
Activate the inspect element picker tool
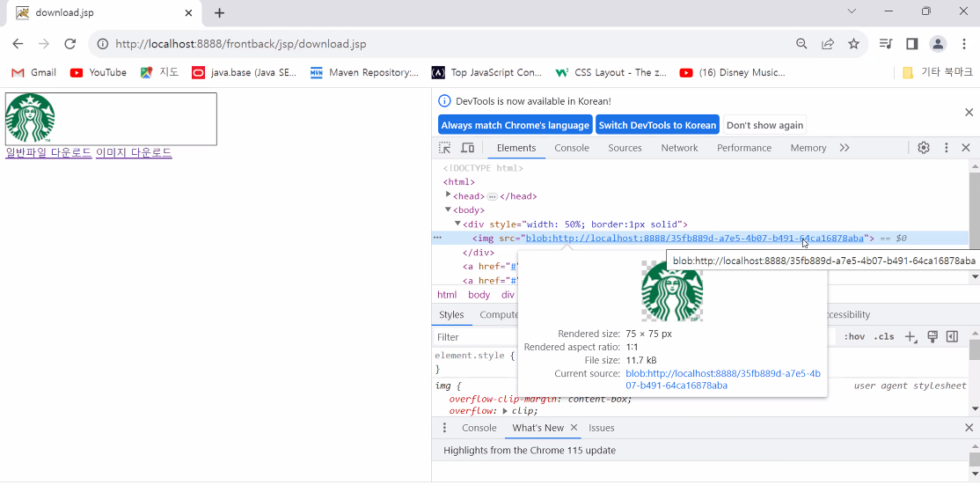coord(444,148)
